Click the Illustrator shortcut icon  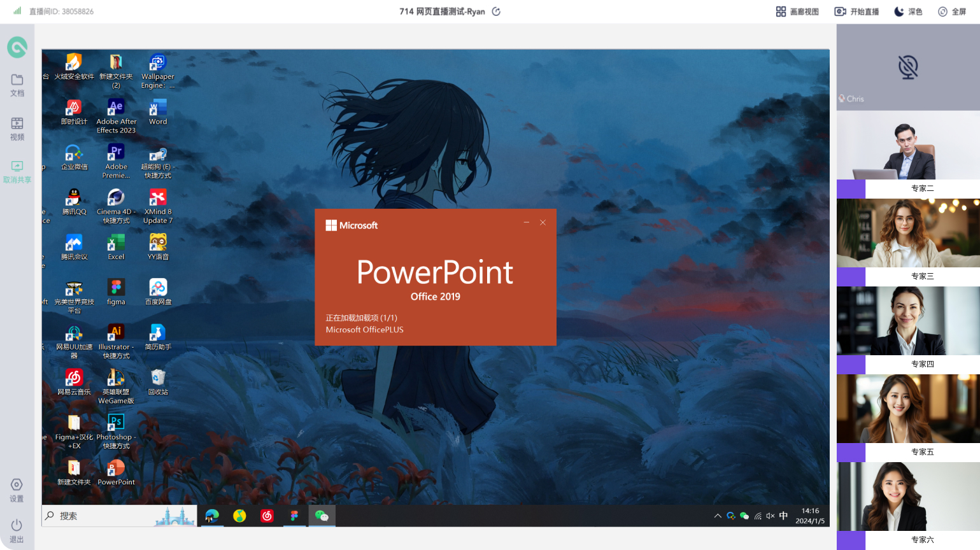point(116,342)
